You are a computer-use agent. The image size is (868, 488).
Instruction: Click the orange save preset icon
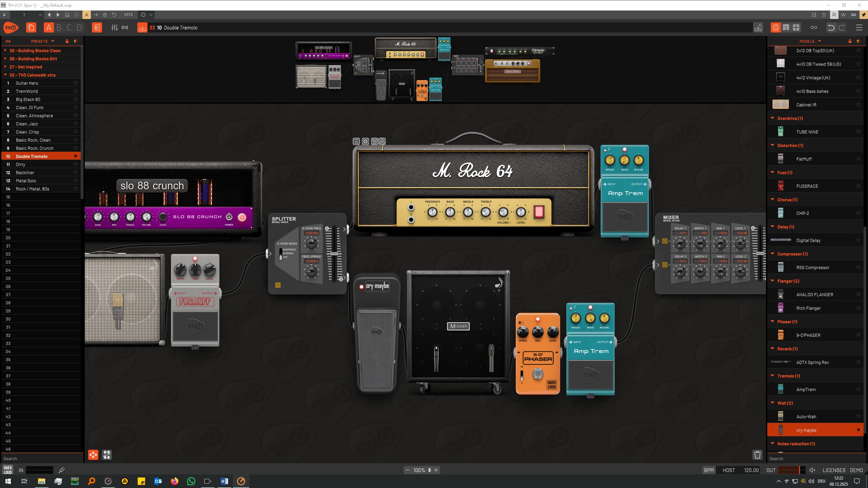click(142, 27)
